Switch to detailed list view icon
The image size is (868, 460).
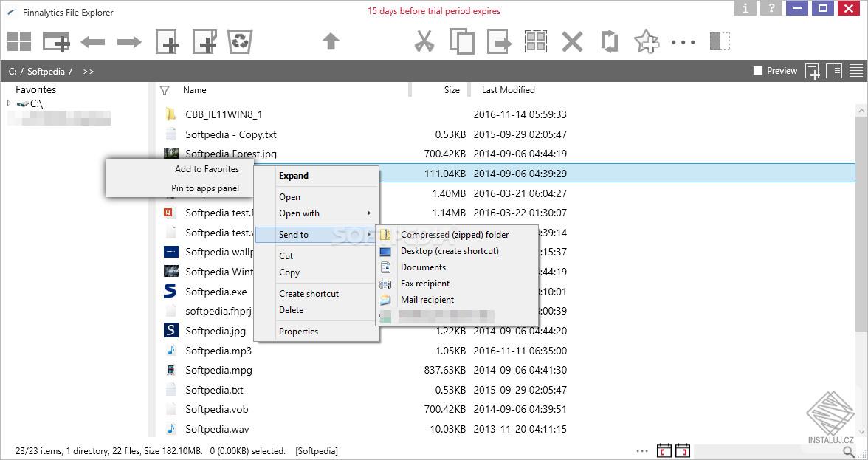point(855,70)
